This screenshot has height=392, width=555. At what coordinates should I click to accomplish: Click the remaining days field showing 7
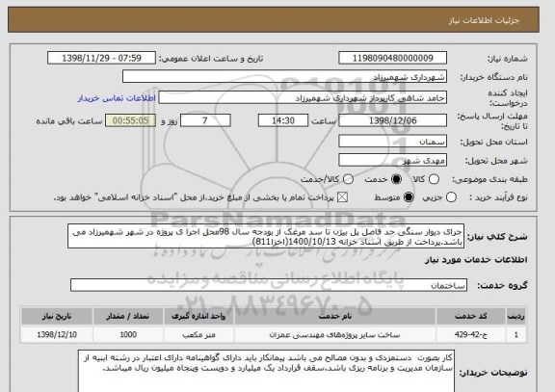point(205,120)
